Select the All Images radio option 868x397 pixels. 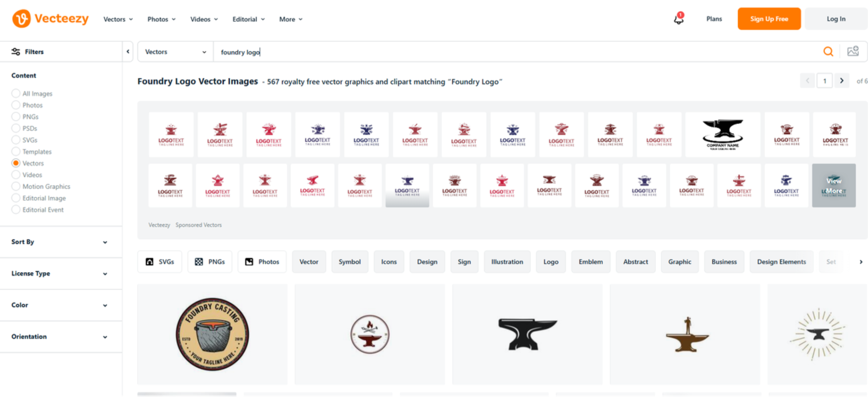click(16, 93)
